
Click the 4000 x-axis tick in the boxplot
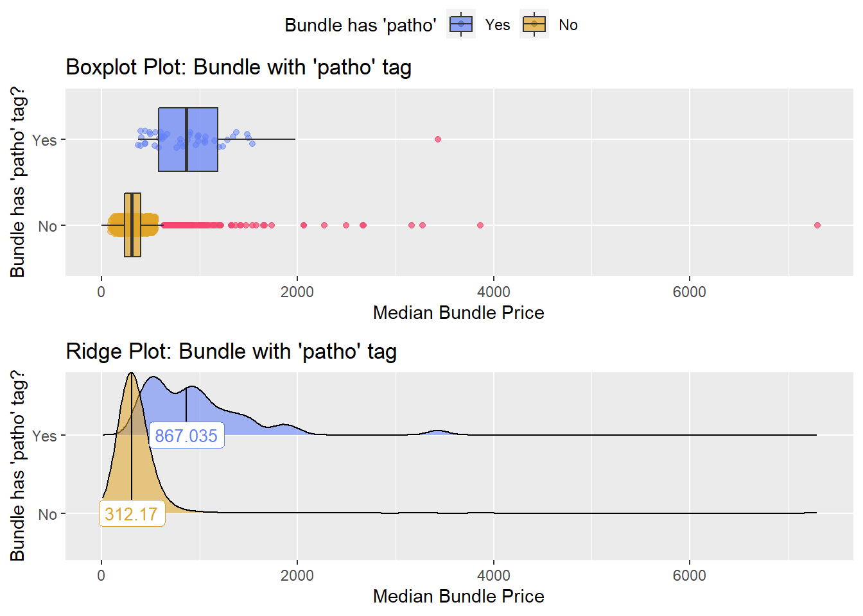494,292
